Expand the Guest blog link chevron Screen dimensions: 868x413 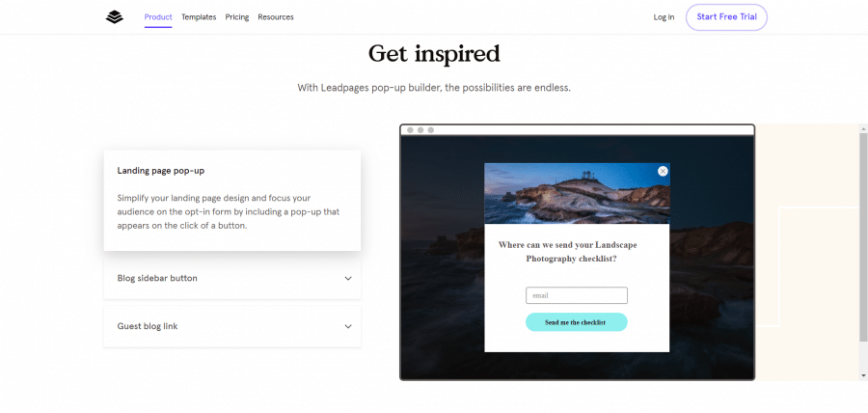tap(348, 326)
